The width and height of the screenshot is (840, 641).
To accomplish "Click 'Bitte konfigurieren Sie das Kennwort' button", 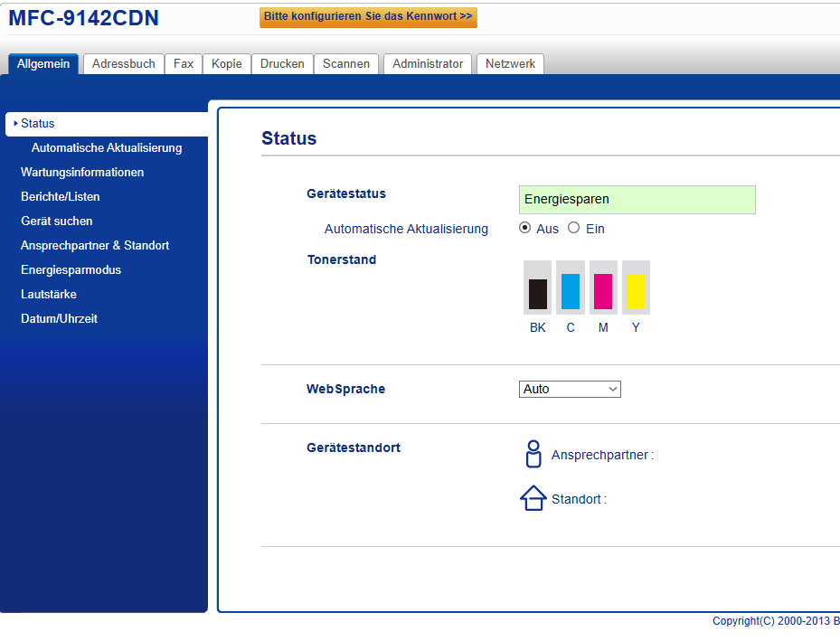I will [x=368, y=16].
